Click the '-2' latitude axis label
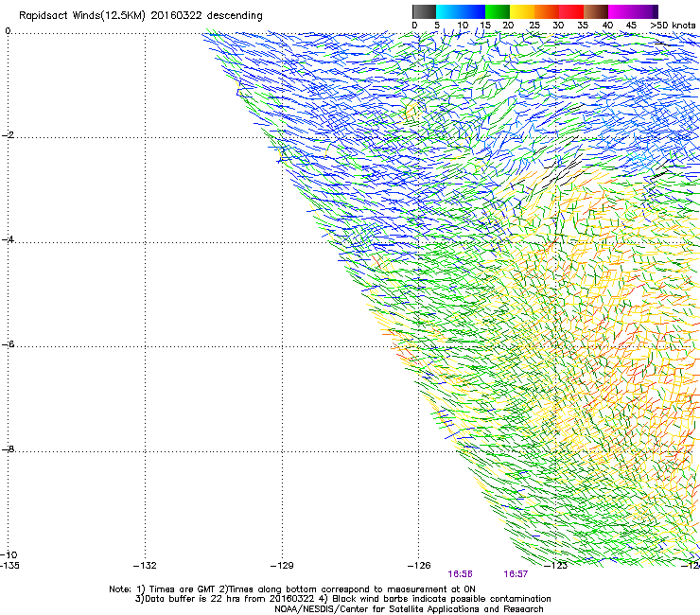The height and width of the screenshot is (615, 700). tap(8, 135)
